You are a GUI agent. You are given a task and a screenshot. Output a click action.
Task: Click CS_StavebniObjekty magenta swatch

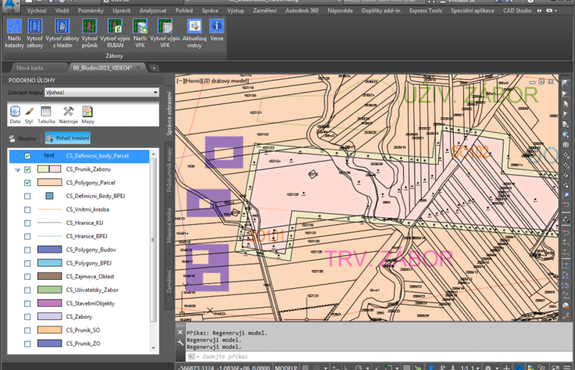(50, 303)
